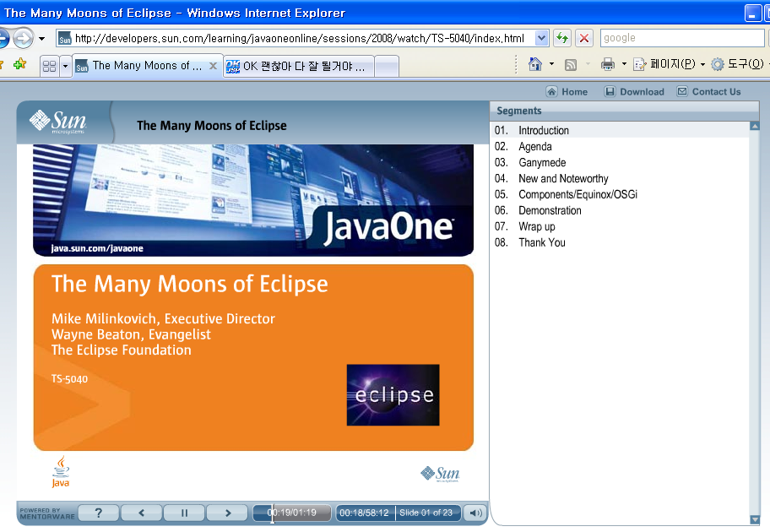This screenshot has width=770, height=532.
Task: Click Segments list scroll down arrow
Action: tap(755, 519)
